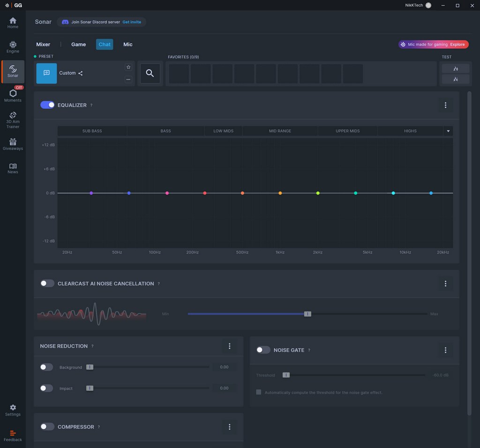The height and width of the screenshot is (448, 480).
Task: Open the Engine sidebar icon
Action: coord(13,46)
